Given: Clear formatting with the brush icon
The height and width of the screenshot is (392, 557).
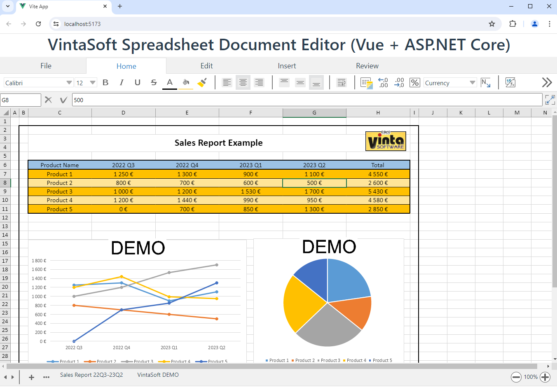Looking at the screenshot, I should click(x=202, y=83).
